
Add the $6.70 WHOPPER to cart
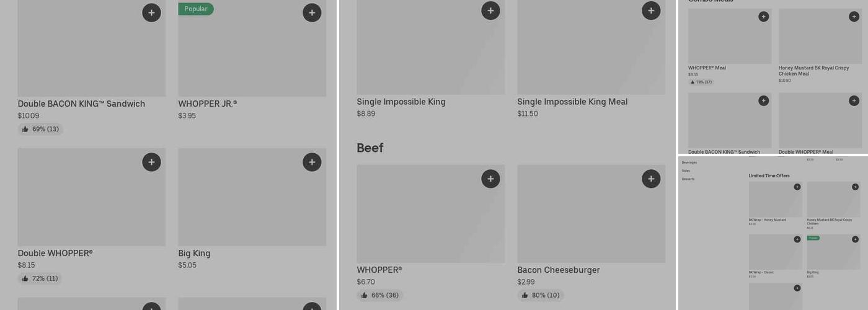coord(490,179)
